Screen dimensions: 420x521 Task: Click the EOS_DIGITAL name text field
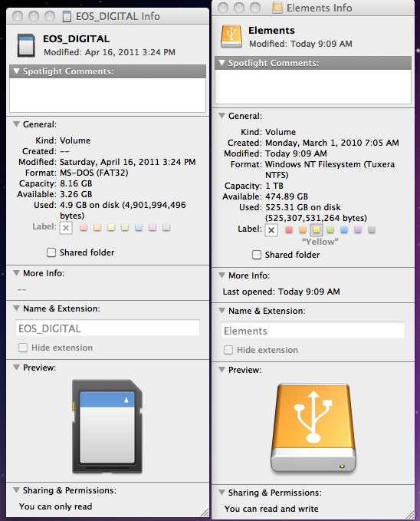point(107,328)
